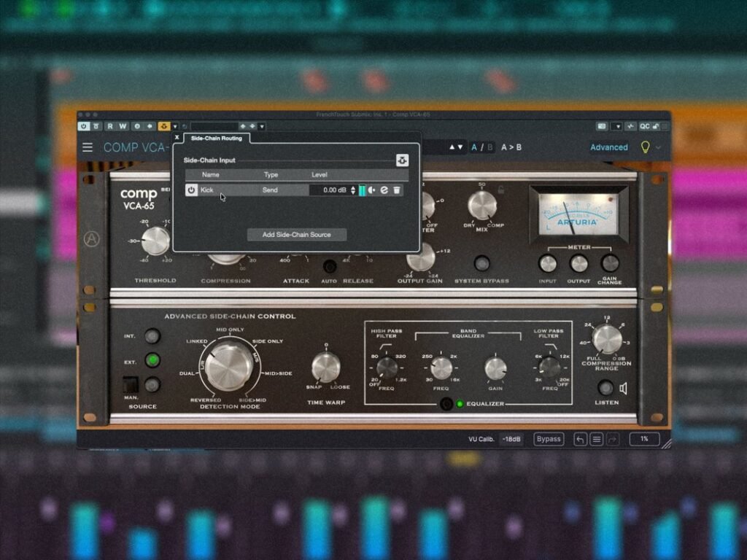Toggle the plug-in power button in host toolbar
Viewport: 747px width, 560px height.
click(x=84, y=126)
